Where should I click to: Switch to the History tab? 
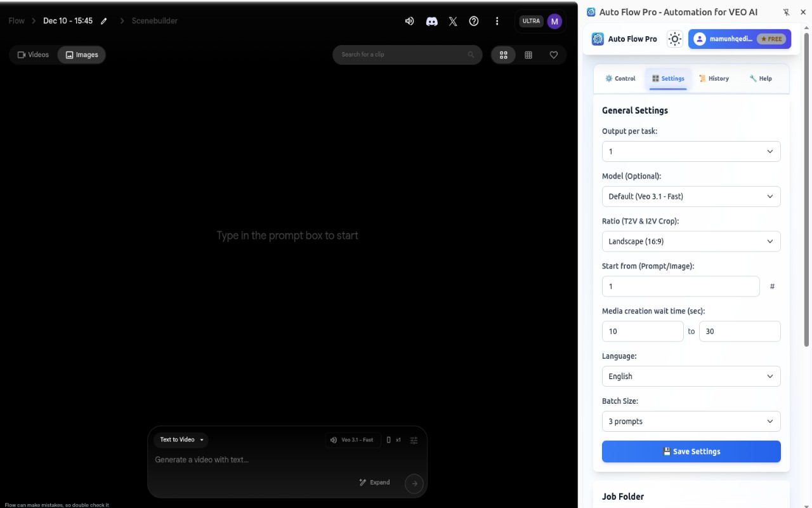(x=714, y=79)
